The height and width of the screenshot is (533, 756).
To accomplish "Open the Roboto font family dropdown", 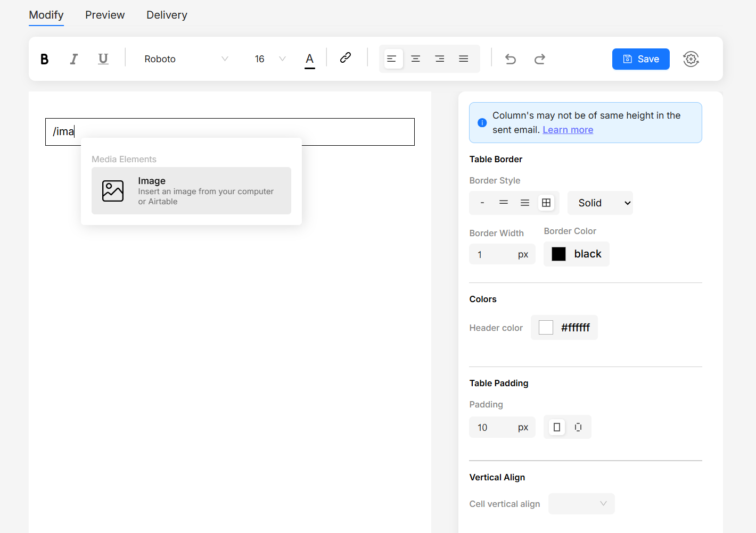I will (x=186, y=59).
